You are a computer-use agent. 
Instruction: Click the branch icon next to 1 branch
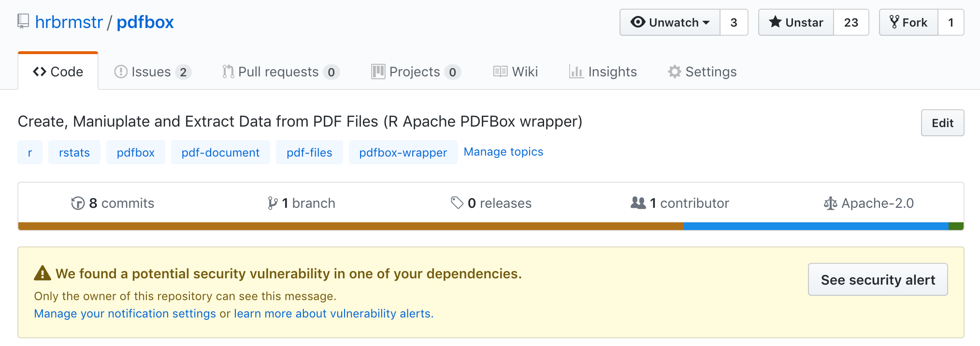tap(273, 203)
